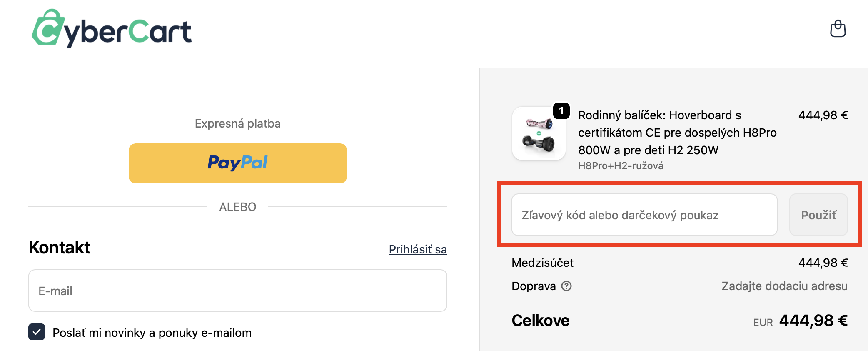Click the 'Expresná platba' heading
Image resolution: width=868 pixels, height=351 pixels.
[237, 123]
